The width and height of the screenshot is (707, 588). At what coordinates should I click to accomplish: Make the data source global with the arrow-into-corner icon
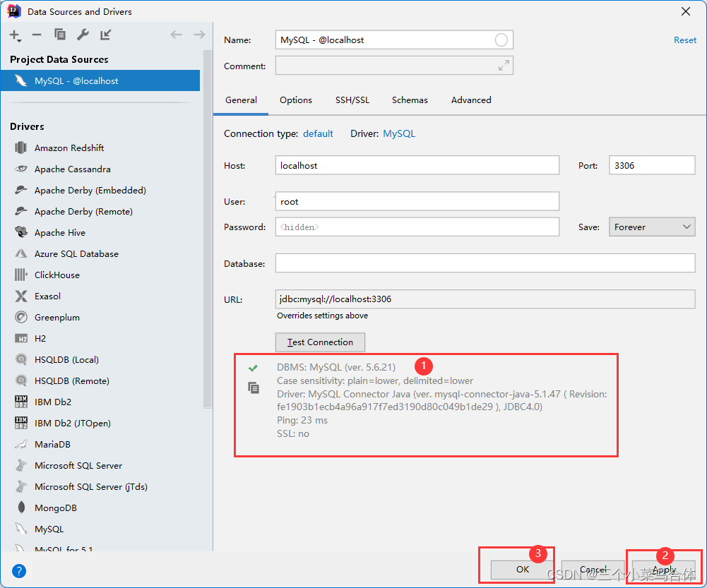coord(105,35)
